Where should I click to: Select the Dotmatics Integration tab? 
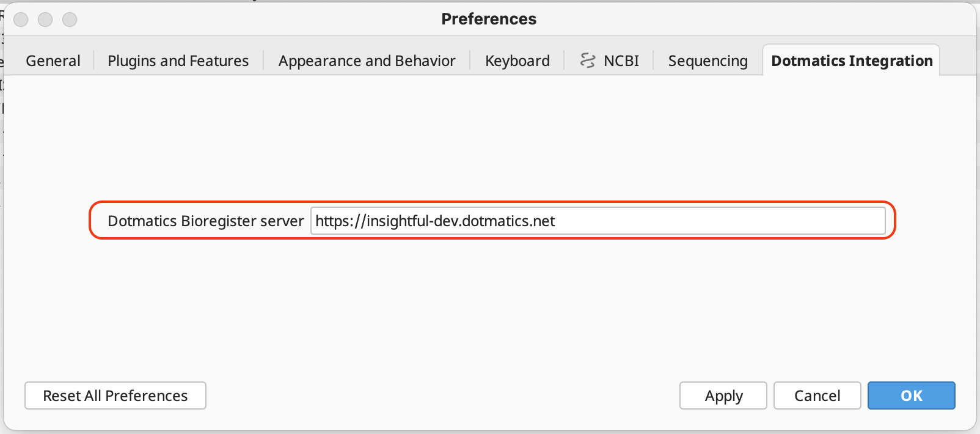[x=851, y=61]
